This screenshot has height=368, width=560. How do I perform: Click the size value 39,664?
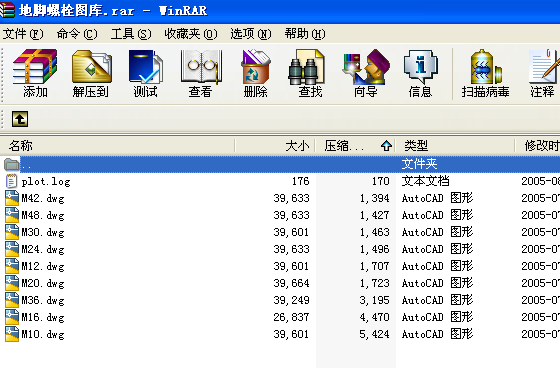tap(291, 283)
